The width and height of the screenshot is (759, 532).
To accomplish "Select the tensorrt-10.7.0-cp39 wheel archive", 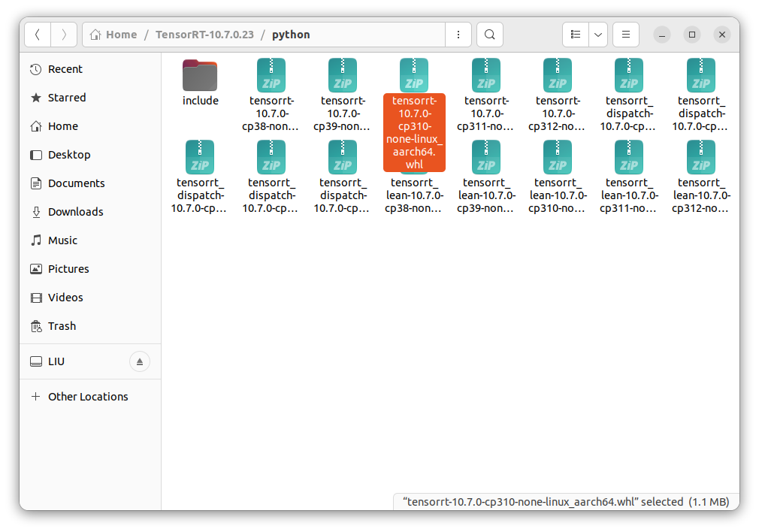I will tap(342, 75).
